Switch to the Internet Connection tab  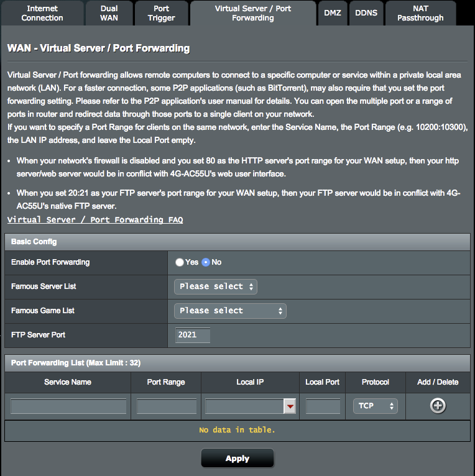(x=42, y=13)
